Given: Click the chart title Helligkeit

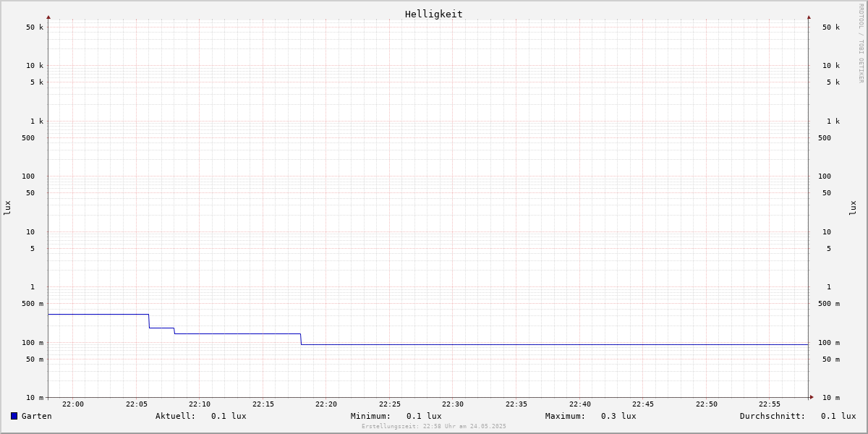Looking at the screenshot, I should click(434, 14).
